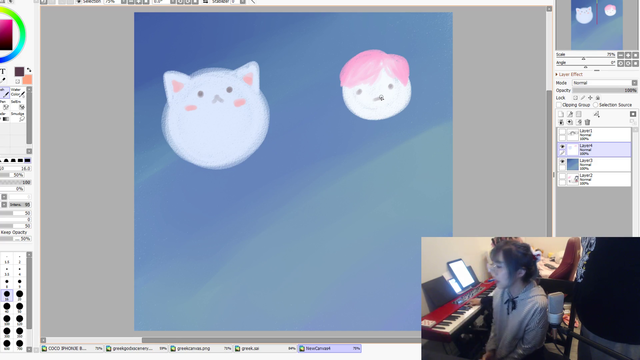Select the Smudge tool
Image resolution: width=640 pixels, height=360 pixels.
pyautogui.click(x=18, y=117)
